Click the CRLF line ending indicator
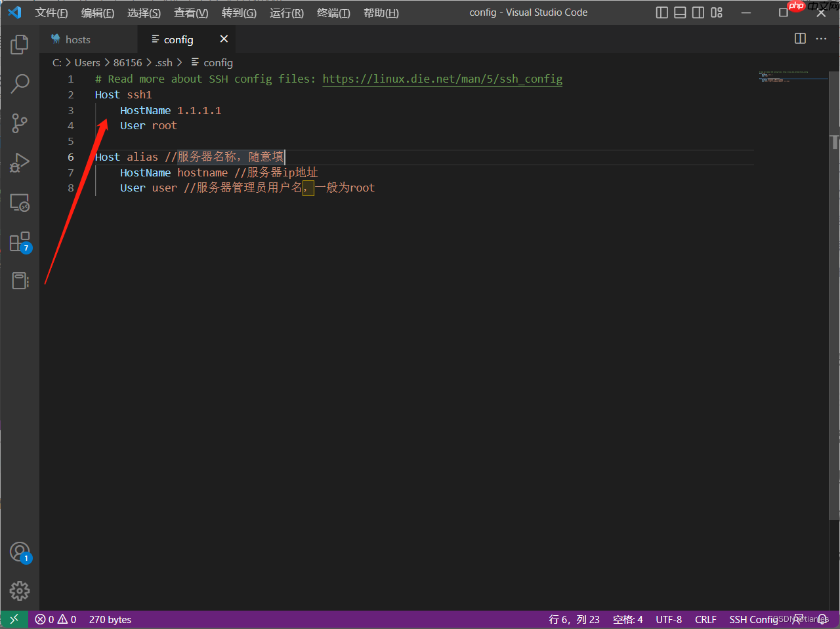This screenshot has height=629, width=840. tap(705, 619)
